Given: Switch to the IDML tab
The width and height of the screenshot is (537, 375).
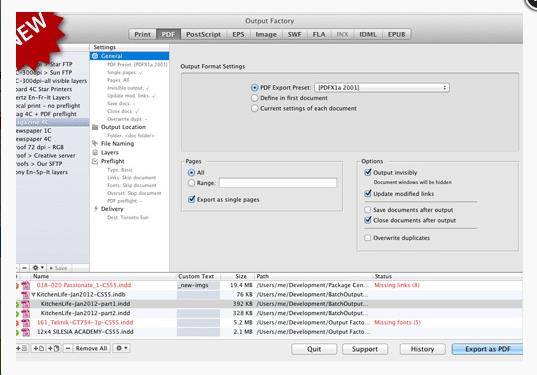Looking at the screenshot, I should click(x=368, y=34).
